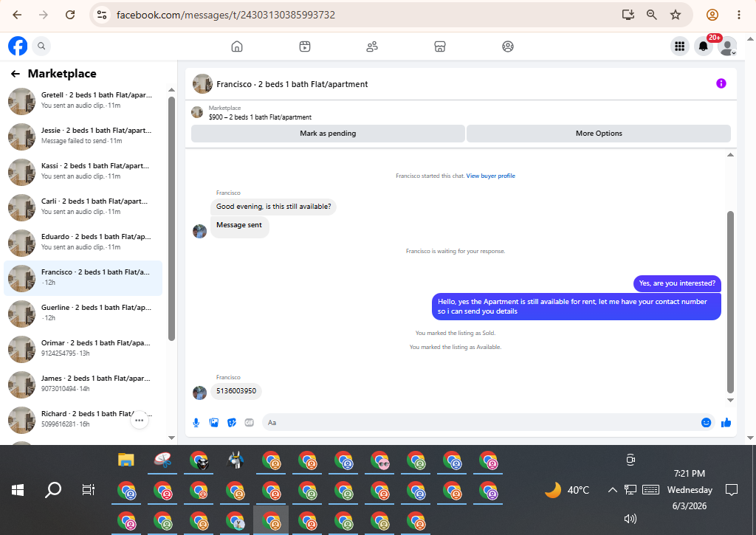Open Windows taskbar search
Viewport: 756px width, 535px height.
pyautogui.click(x=53, y=490)
